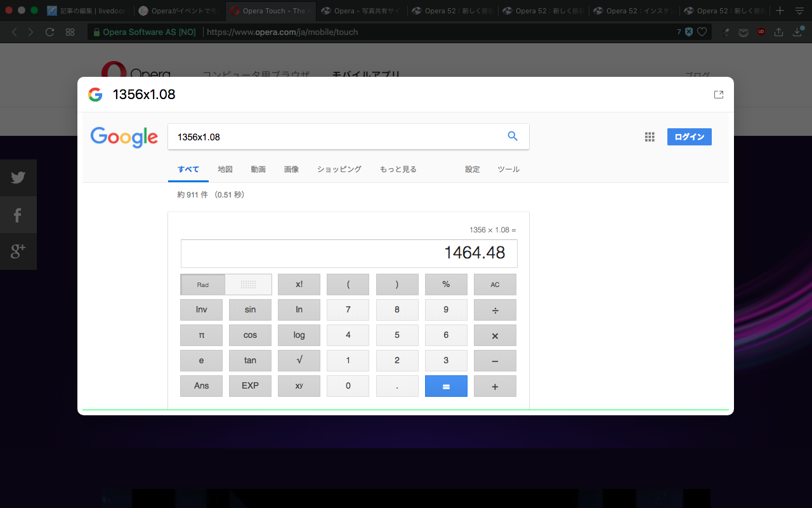
Task: Click the factorial x! key
Action: point(299,284)
